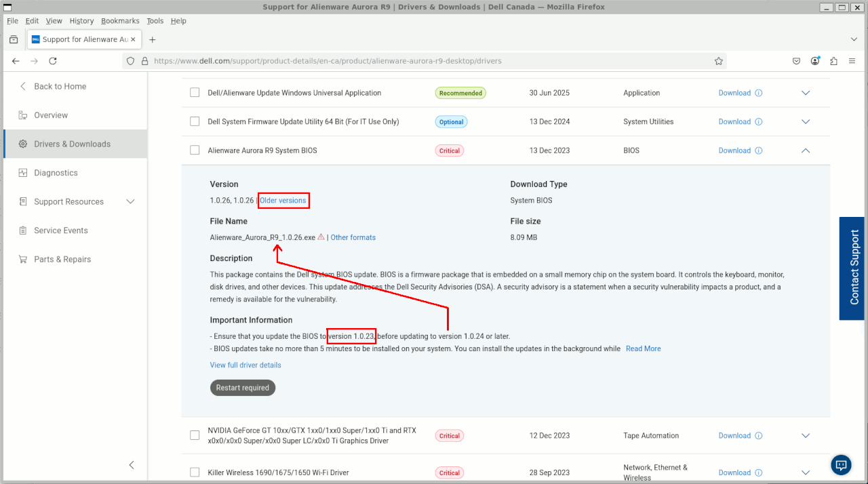Open the list all tabs chevron
The width and height of the screenshot is (868, 484).
854,39
